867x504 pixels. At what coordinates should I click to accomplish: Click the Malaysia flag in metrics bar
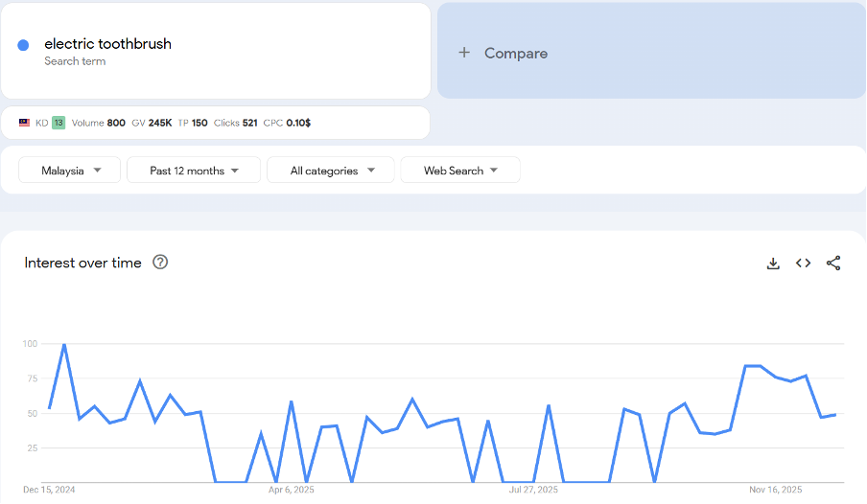click(x=24, y=123)
